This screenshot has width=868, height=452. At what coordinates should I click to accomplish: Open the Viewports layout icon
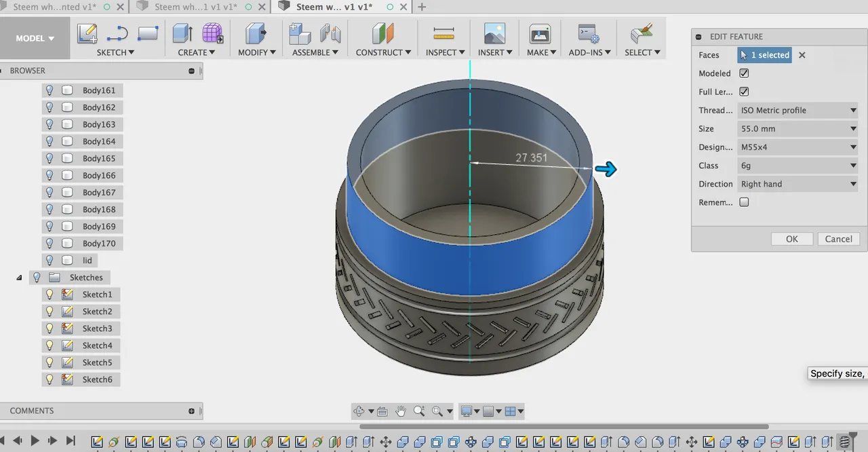click(x=511, y=411)
